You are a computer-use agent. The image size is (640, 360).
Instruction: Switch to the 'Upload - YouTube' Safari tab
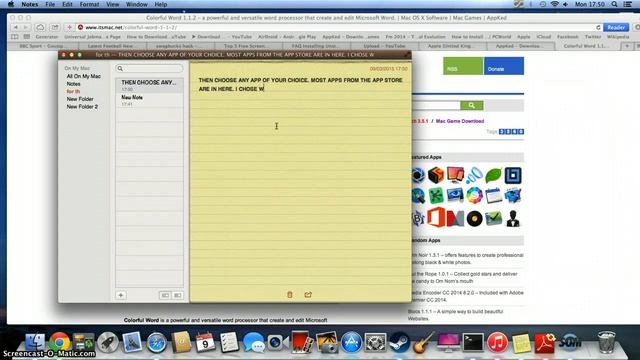click(384, 46)
